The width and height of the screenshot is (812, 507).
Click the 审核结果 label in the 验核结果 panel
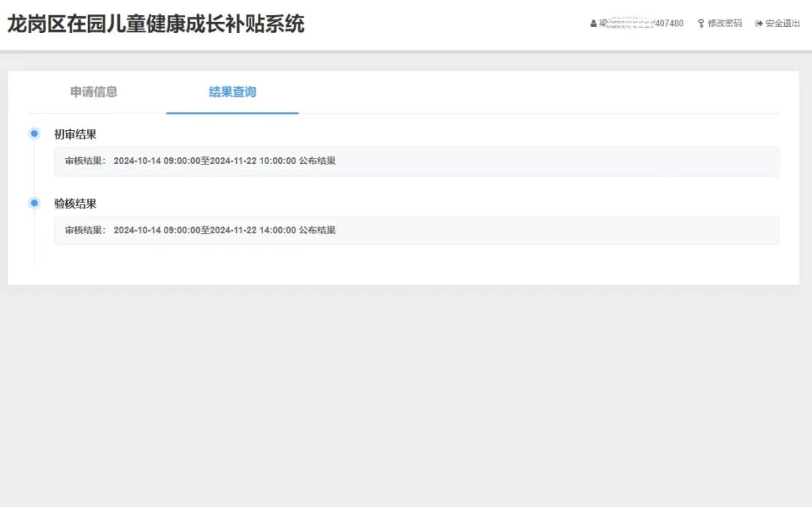[86, 230]
